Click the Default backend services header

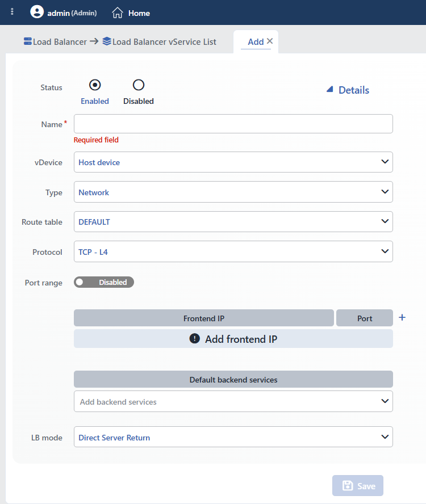point(233,379)
